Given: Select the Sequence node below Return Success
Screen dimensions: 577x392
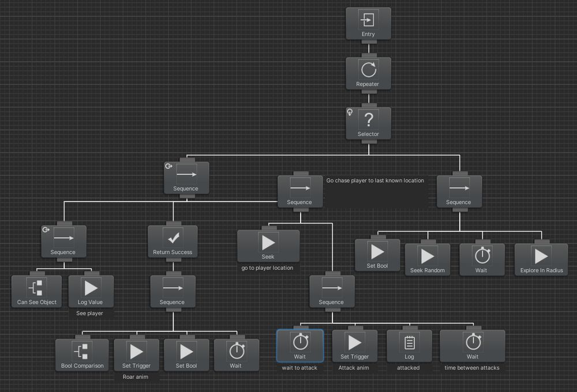Looking at the screenshot, I should 173,292.
